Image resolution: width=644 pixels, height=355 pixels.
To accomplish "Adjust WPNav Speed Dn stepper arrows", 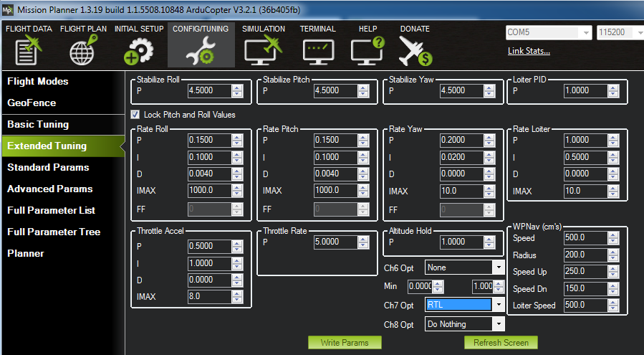I will click(x=613, y=288).
